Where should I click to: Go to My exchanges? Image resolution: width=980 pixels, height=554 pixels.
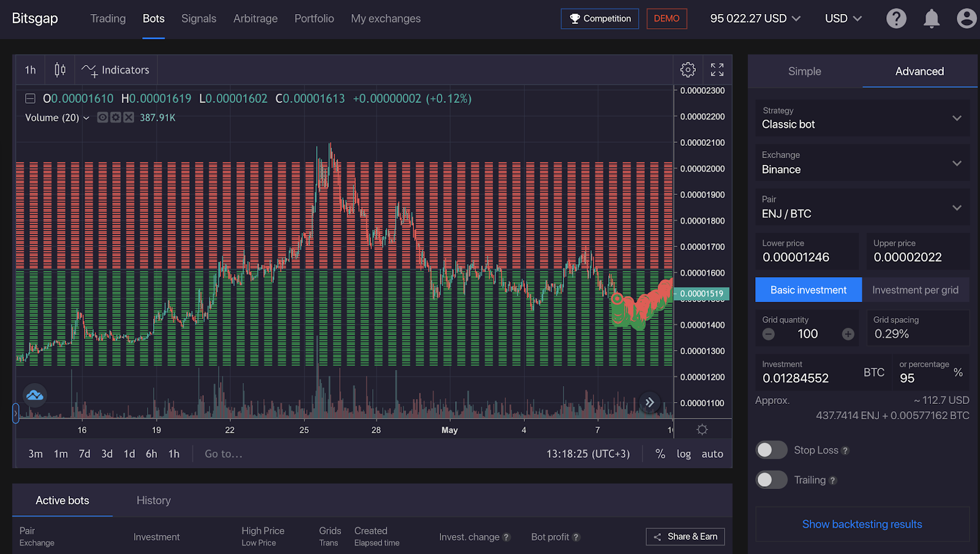[x=386, y=18]
